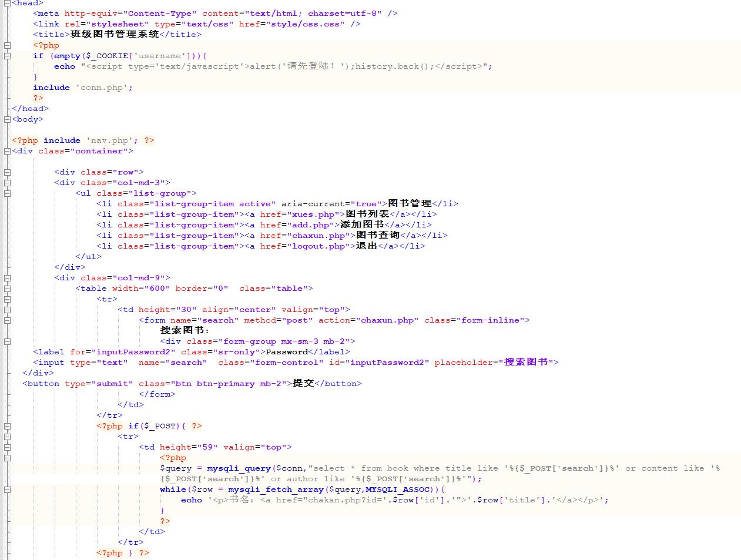Click the mysqli_fetch_array function name

click(276, 489)
